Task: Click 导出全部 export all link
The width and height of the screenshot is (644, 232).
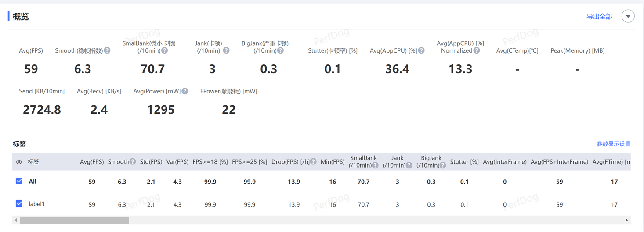Action: tap(599, 17)
